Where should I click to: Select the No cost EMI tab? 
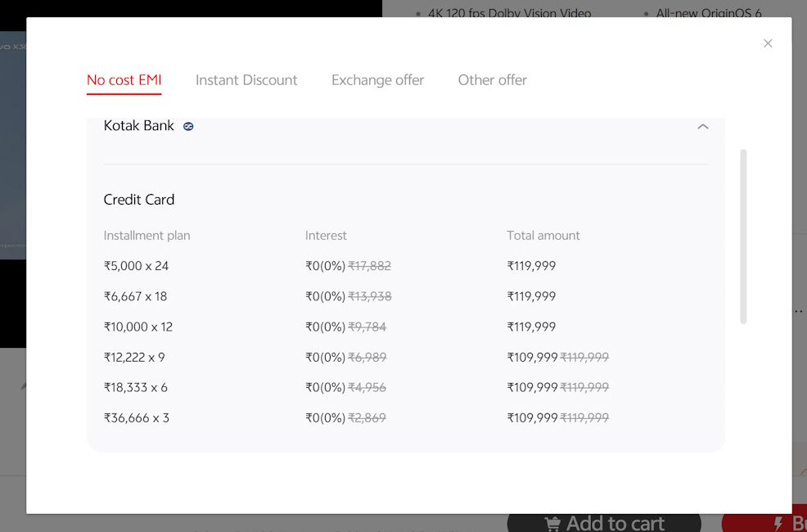pyautogui.click(x=124, y=80)
